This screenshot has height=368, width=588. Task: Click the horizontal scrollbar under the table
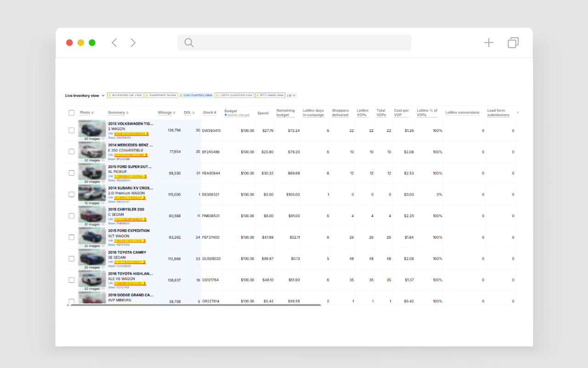click(x=195, y=305)
